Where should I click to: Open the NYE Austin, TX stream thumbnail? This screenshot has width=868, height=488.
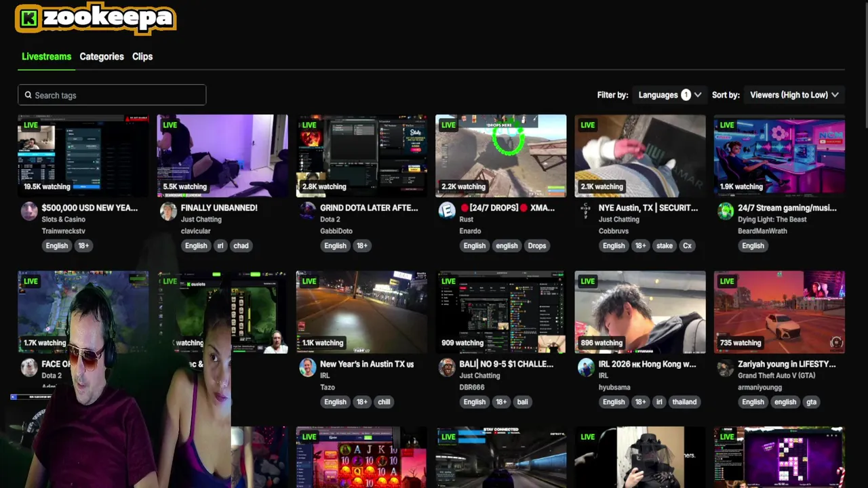(640, 156)
